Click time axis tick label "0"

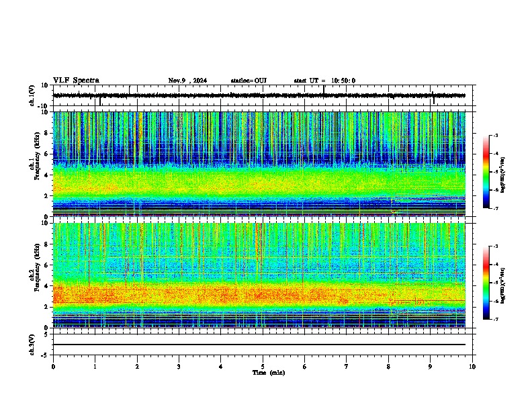tap(53, 367)
